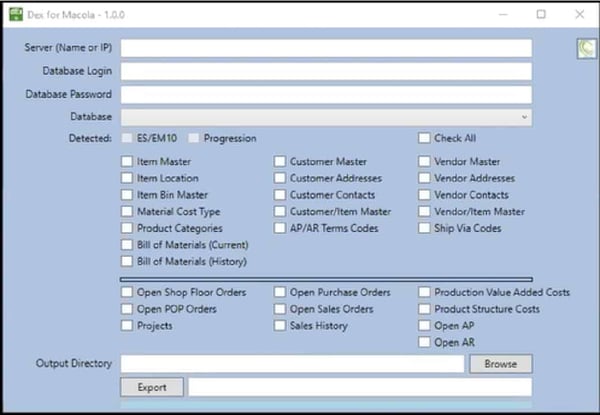Open the Database dropdown list
The width and height of the screenshot is (600, 415).
click(x=326, y=117)
